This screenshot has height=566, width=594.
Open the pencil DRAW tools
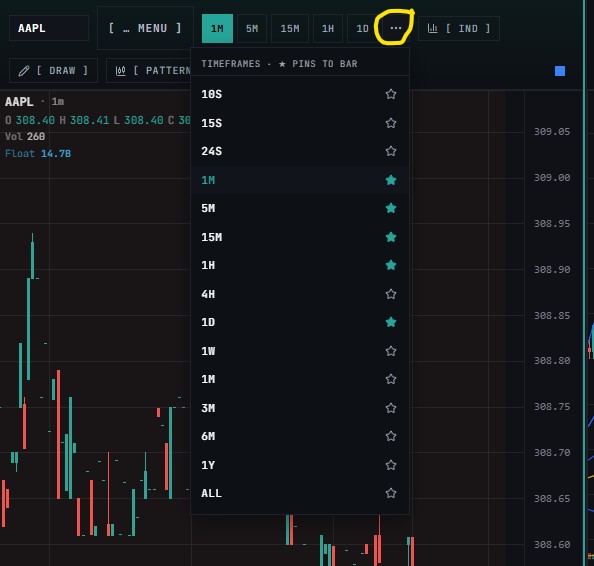point(53,70)
